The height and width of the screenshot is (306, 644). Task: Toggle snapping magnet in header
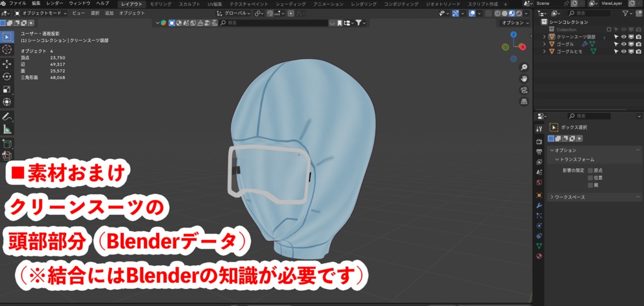point(270,13)
